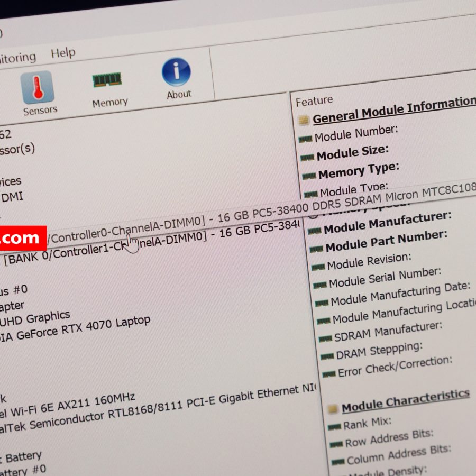Viewport: 476px width, 476px height.
Task: Click the chip icon beside Error Check/Correction
Action: [329, 374]
